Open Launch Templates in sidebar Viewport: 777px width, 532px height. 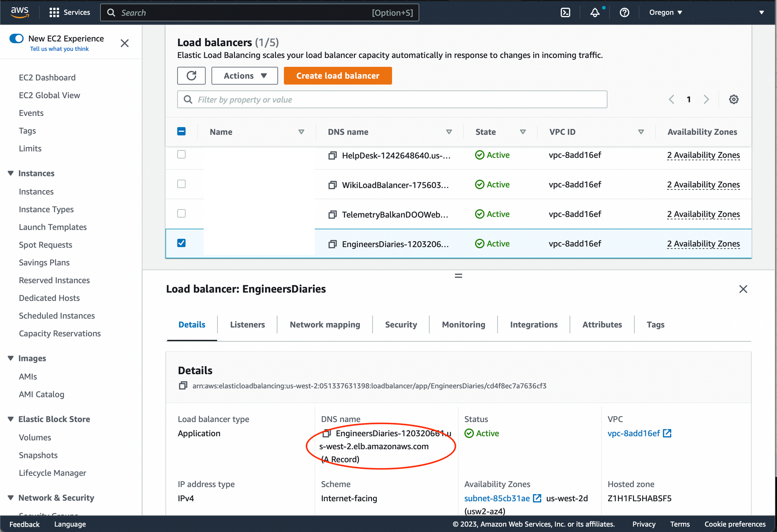coord(53,227)
